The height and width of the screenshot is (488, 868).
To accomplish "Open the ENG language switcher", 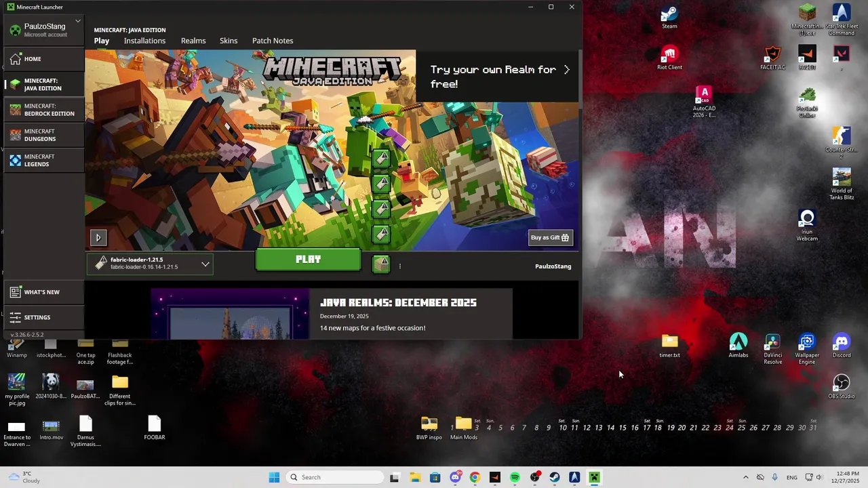I will click(791, 478).
